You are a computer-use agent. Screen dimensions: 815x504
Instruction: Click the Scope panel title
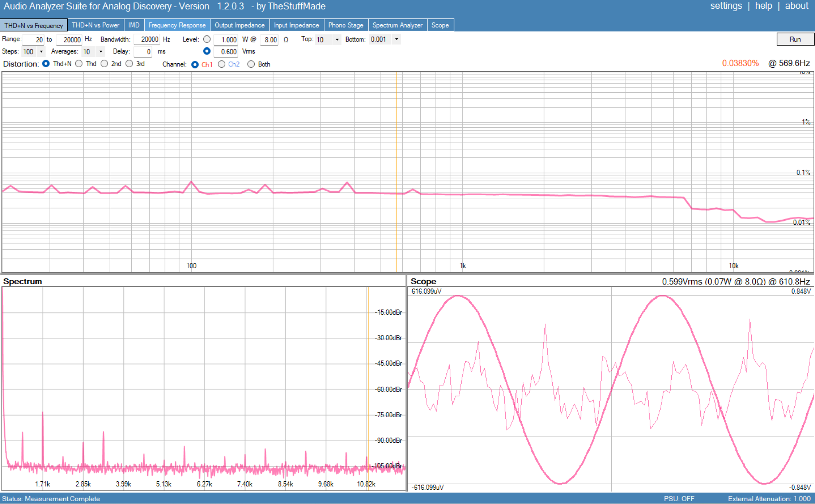click(x=423, y=281)
